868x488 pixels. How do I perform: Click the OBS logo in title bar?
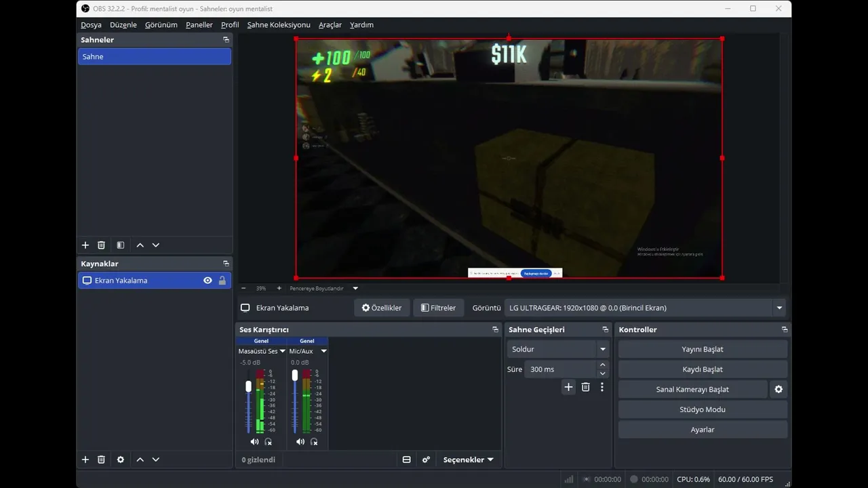point(85,8)
